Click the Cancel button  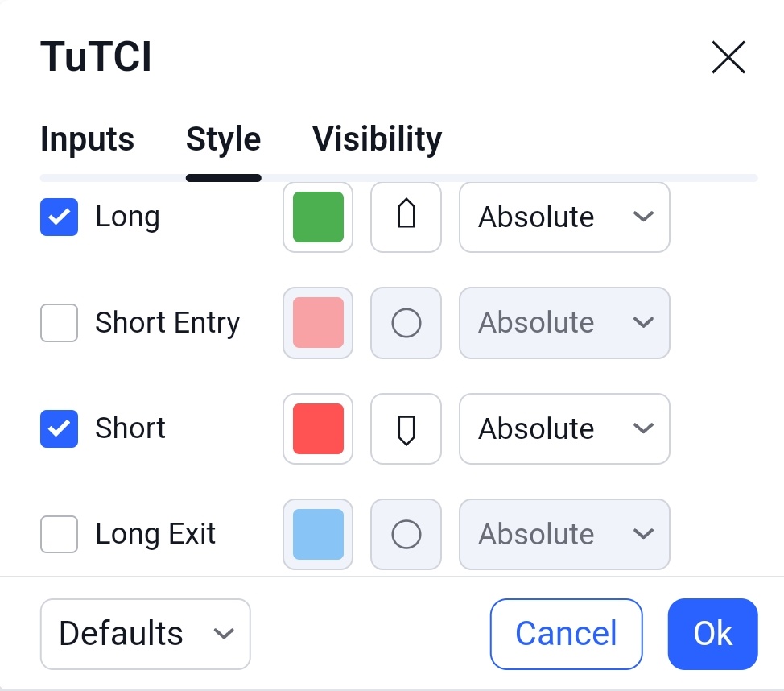(566, 634)
